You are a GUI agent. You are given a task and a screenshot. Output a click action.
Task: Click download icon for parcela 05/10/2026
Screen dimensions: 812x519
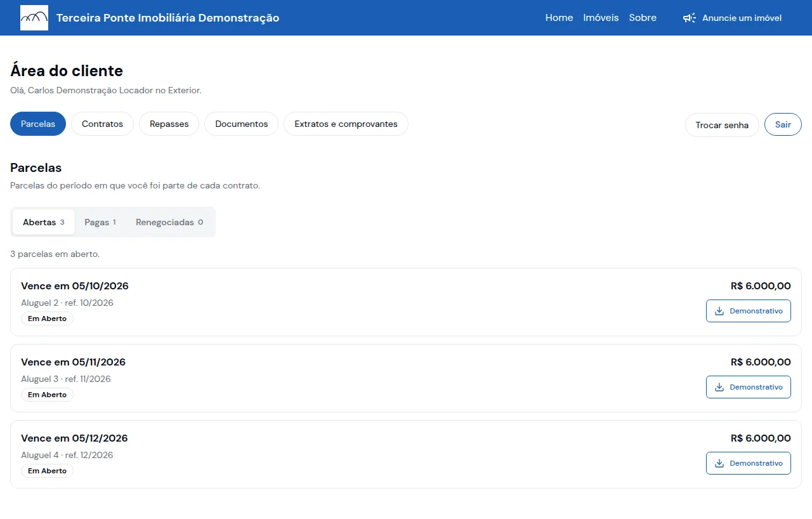coord(719,311)
